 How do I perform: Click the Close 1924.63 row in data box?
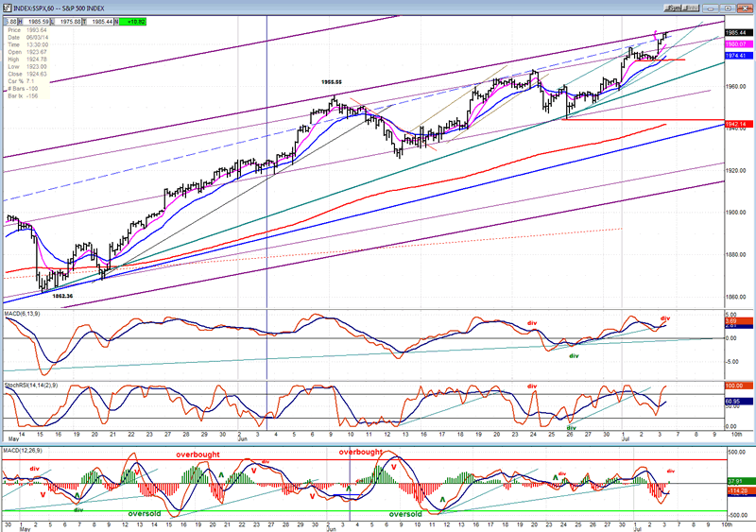tap(27, 74)
